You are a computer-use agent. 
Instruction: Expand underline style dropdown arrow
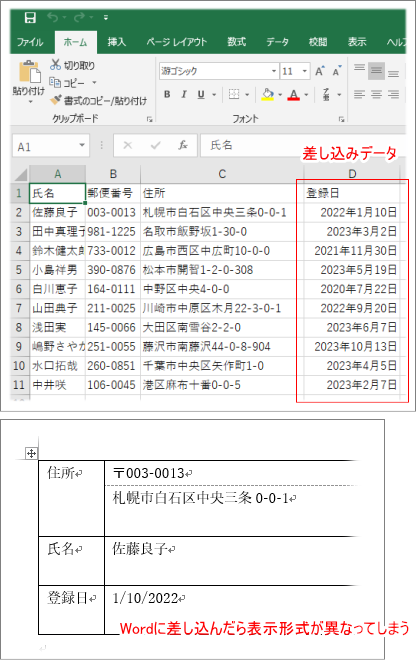pyautogui.click(x=214, y=95)
